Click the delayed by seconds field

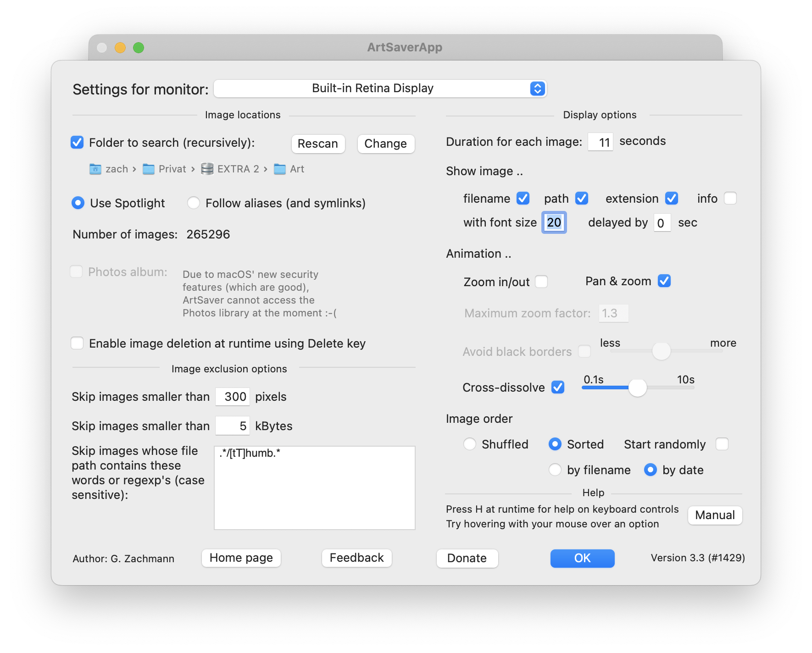coord(662,223)
